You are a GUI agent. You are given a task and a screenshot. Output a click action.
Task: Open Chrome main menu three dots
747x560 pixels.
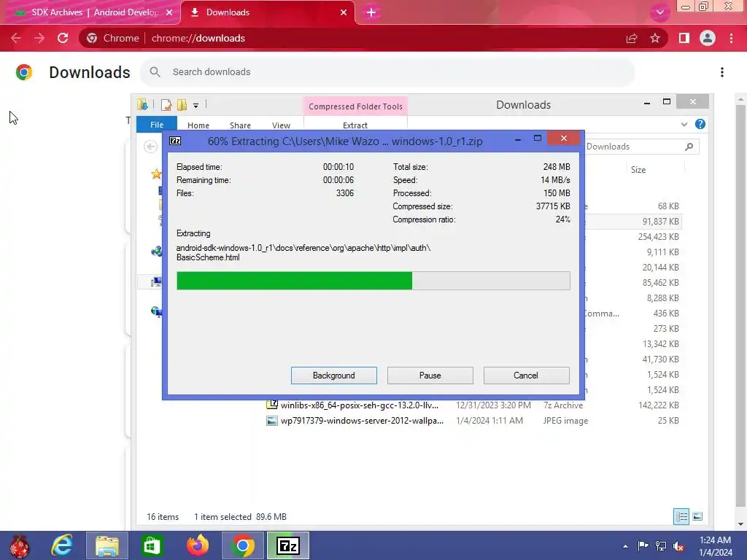tap(731, 38)
